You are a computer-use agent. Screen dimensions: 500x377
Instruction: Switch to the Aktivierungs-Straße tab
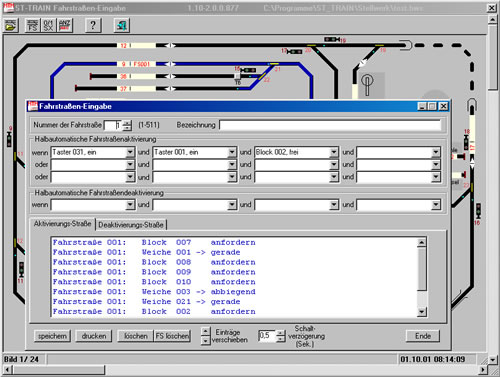click(x=63, y=224)
